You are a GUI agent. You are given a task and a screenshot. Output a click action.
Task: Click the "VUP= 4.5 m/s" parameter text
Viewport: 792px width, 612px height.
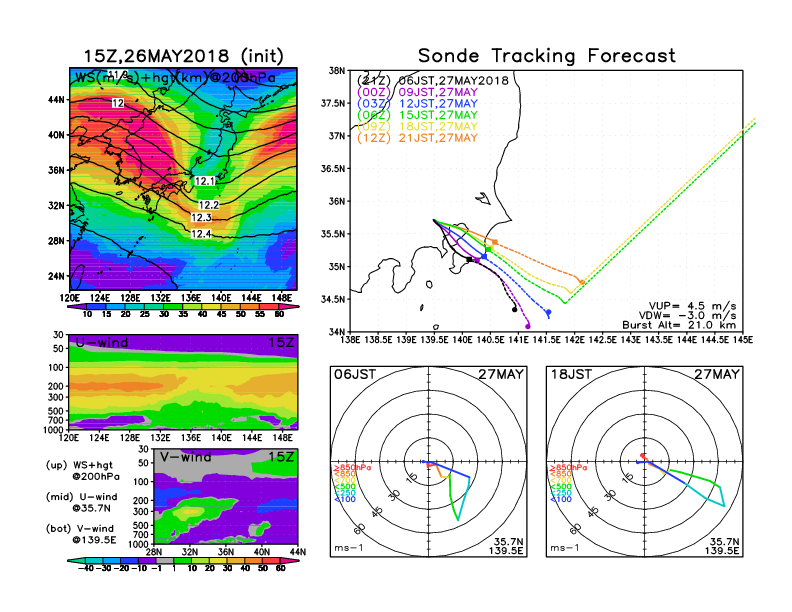[692, 306]
